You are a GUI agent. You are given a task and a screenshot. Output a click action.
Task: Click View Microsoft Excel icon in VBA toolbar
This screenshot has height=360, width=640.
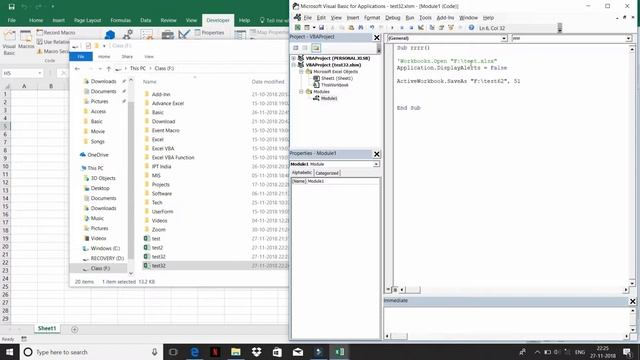coord(298,28)
